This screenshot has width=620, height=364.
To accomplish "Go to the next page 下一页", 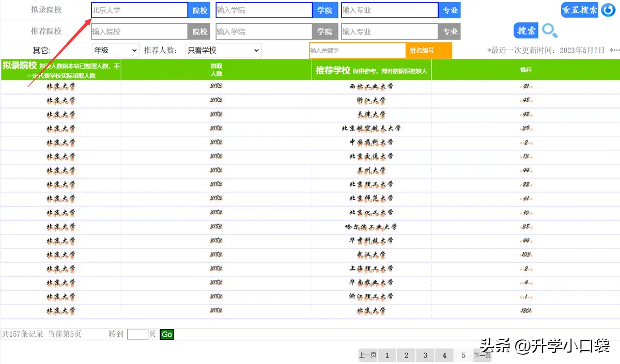I will [483, 355].
